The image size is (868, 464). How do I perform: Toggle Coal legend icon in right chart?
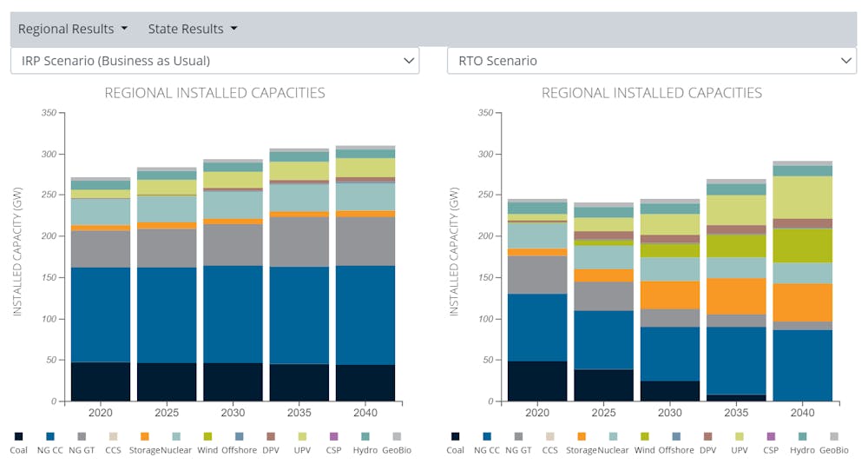(456, 435)
